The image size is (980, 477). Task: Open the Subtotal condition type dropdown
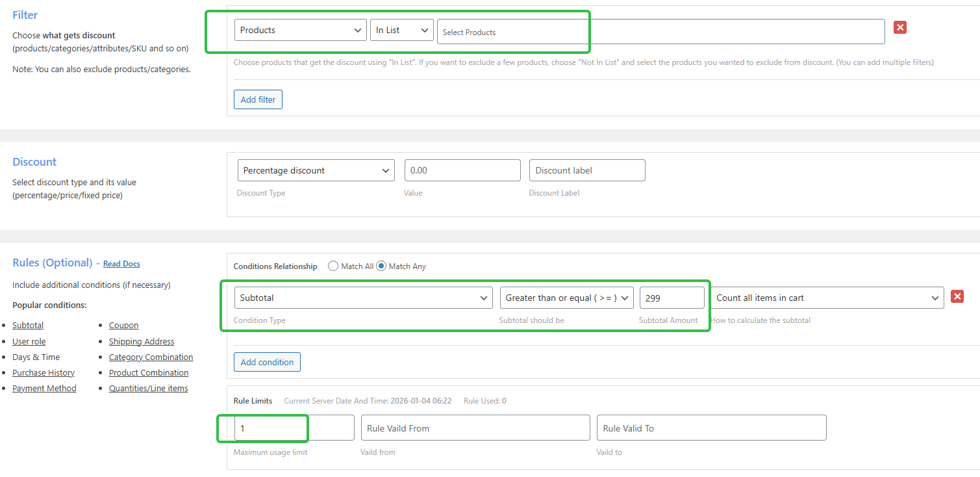click(362, 297)
